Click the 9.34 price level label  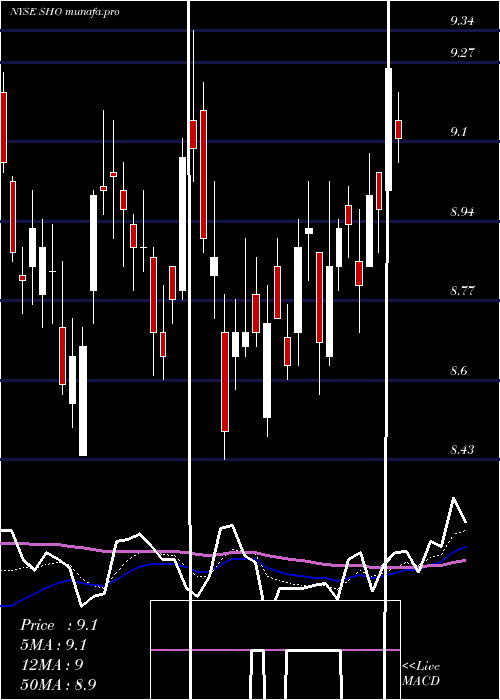[x=462, y=21]
